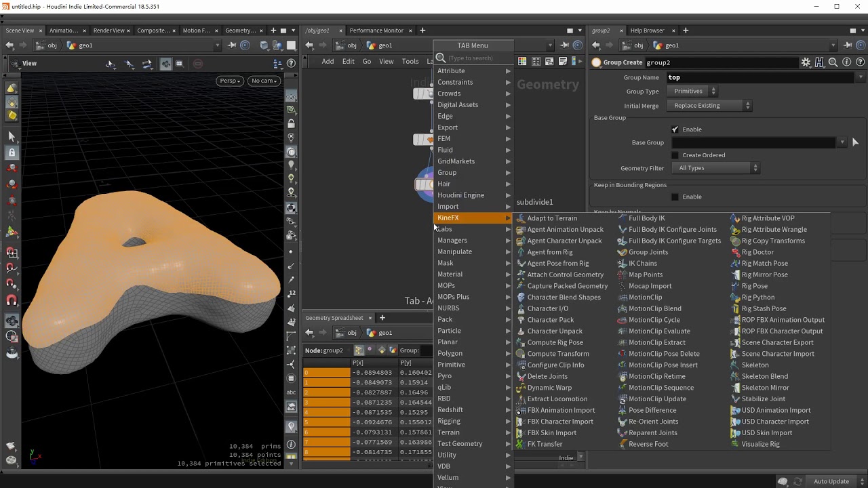Click the Points attribute icon in Geometry Spreadsheet

[359, 350]
